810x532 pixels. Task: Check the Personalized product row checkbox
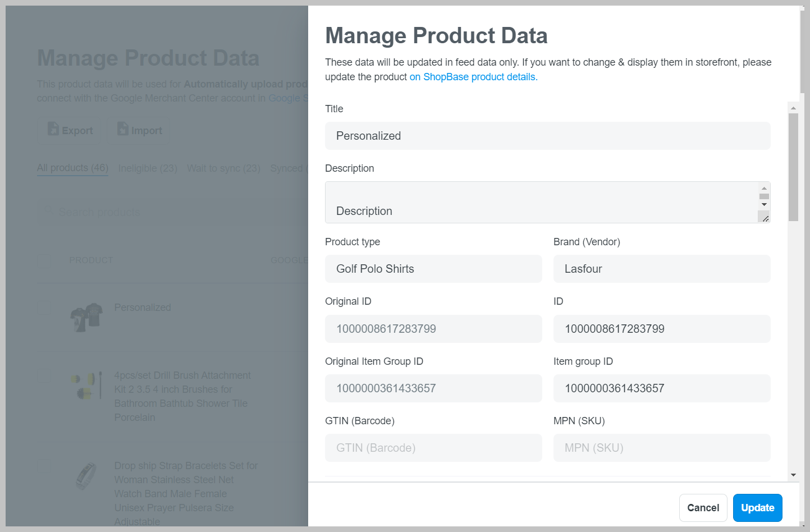pos(44,308)
